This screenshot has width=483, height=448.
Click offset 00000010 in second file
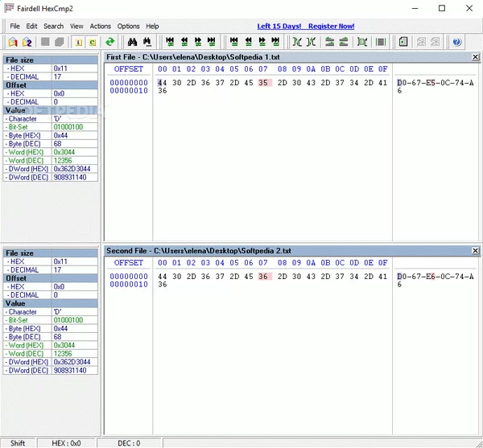pos(129,284)
